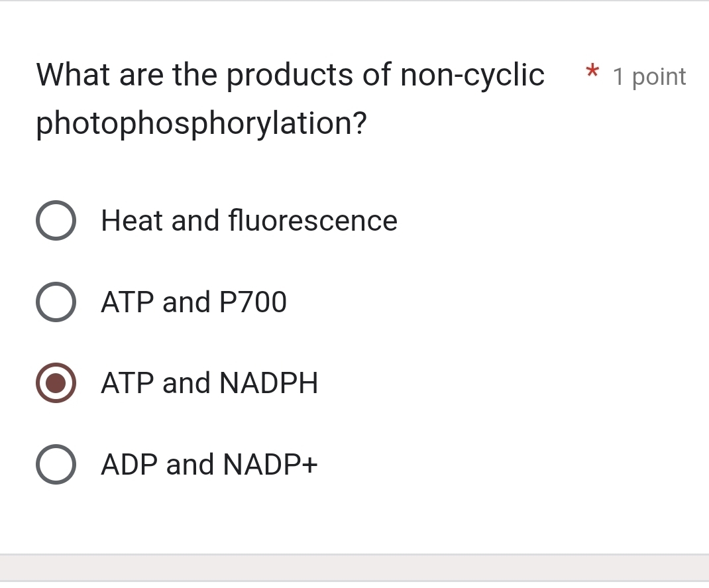The width and height of the screenshot is (709, 588).
Task: Click the empty circle beside Heat and fluorescence
Action: tap(56, 220)
